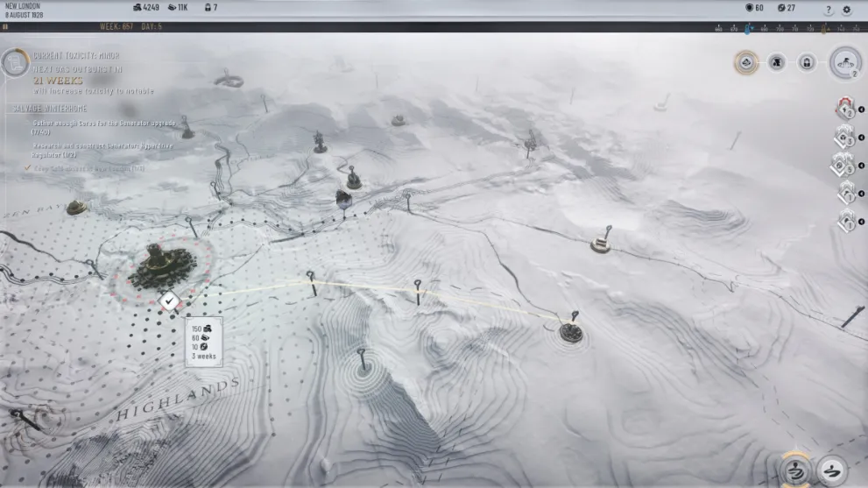Select the highlighted gold-ringed map filter icon
This screenshot has height=488, width=868.
tap(745, 62)
